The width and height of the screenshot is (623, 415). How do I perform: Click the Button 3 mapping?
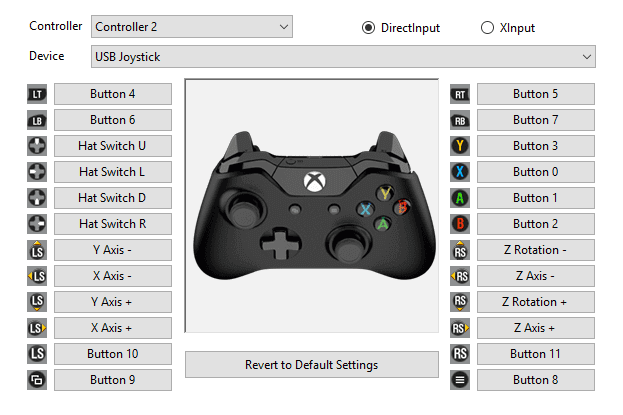click(x=536, y=146)
